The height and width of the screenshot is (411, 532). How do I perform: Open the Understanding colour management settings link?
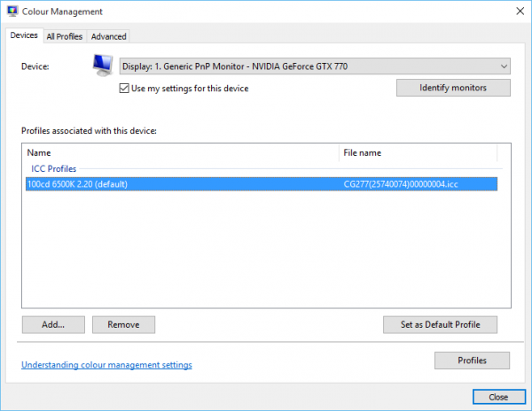[106, 365]
